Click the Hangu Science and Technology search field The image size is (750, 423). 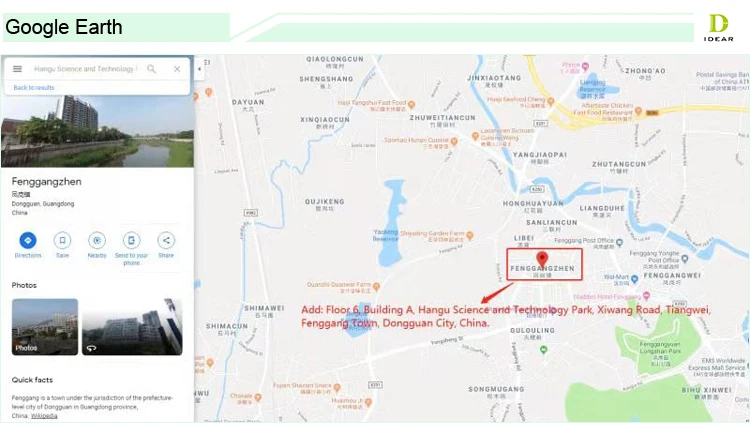85,69
